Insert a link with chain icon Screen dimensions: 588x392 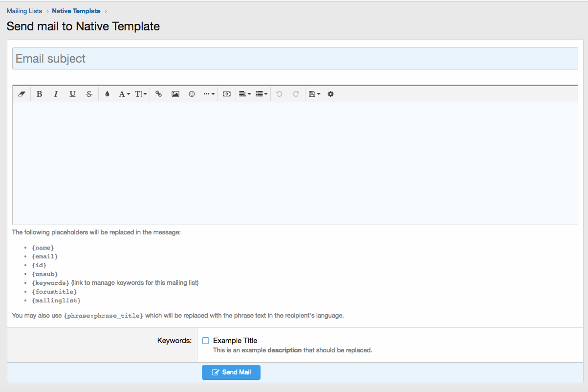[x=159, y=94]
